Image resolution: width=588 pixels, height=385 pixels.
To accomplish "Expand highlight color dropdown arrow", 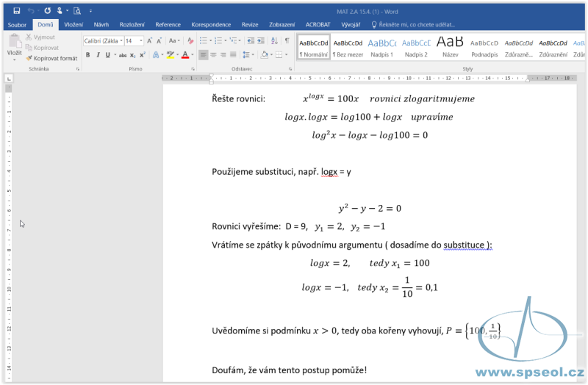I will pyautogui.click(x=178, y=54).
